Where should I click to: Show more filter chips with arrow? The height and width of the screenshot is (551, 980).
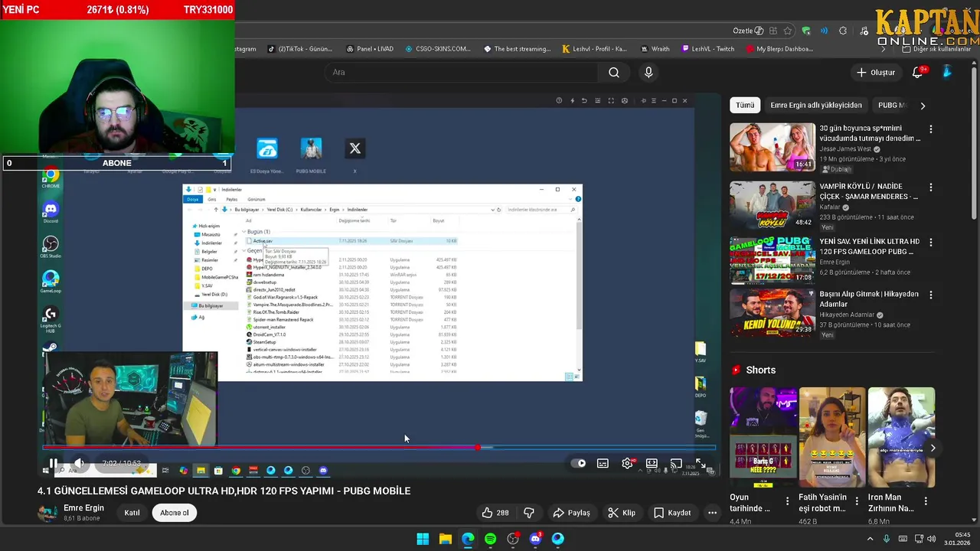coord(922,106)
